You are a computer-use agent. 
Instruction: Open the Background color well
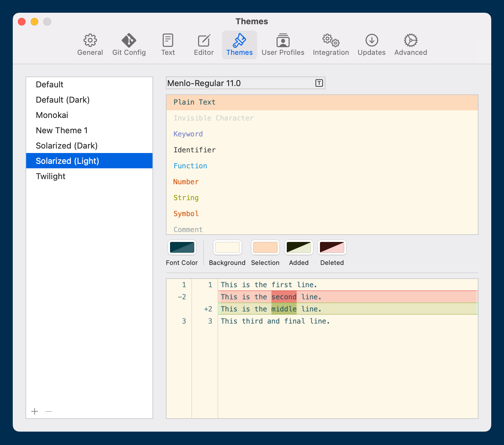click(227, 247)
